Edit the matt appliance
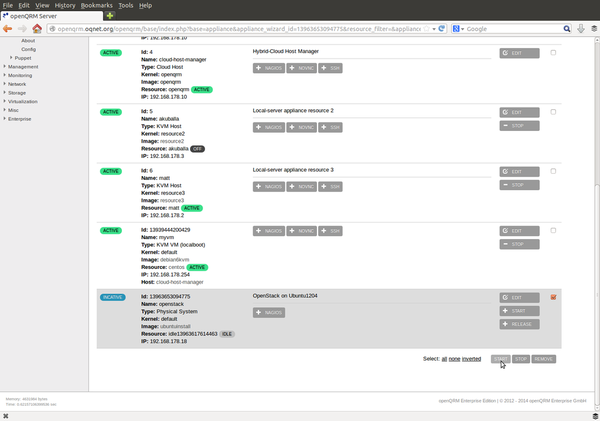600x421 pixels. point(519,172)
